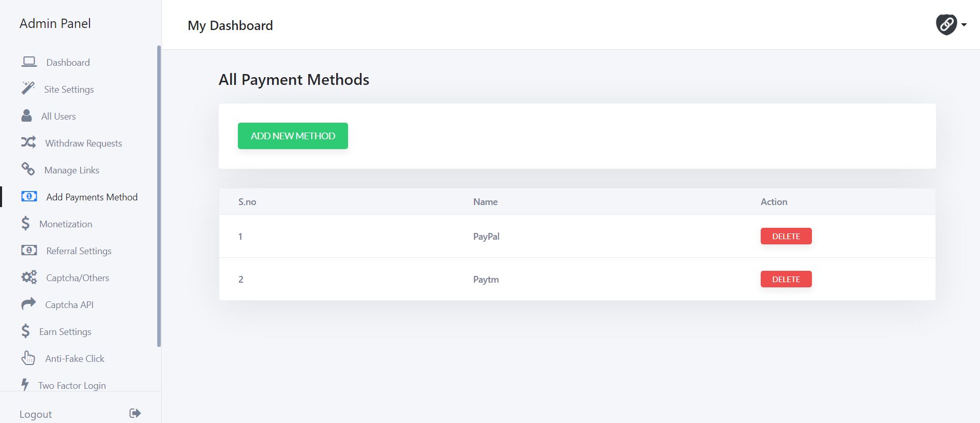Click the All Payment Methods heading
The width and height of the screenshot is (980, 423).
coord(294,80)
